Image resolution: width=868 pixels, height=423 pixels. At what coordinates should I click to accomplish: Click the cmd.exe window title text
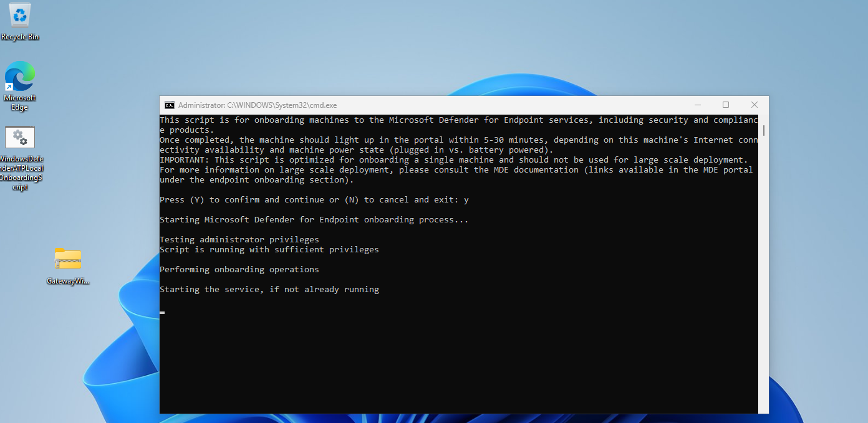pos(257,105)
